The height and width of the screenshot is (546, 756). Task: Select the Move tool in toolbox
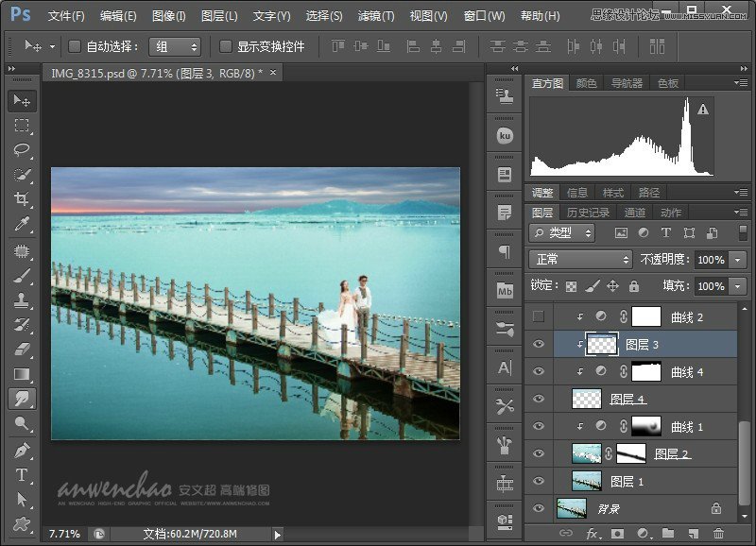22,100
